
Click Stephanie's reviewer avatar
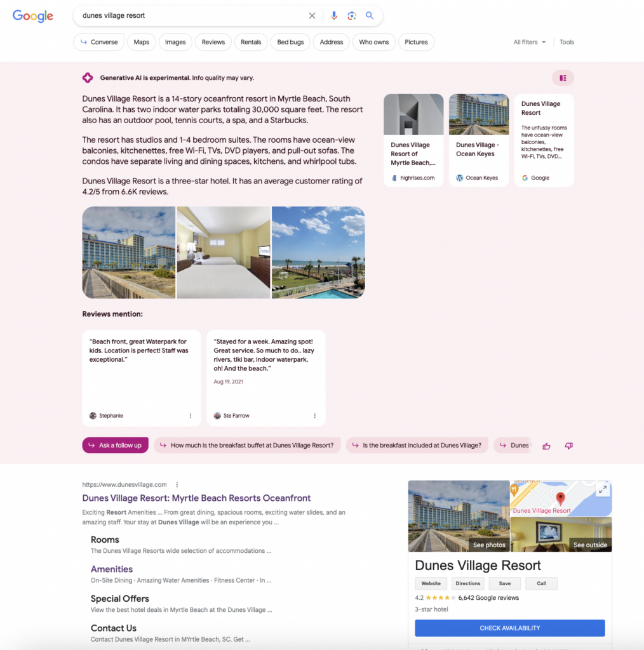(x=93, y=416)
